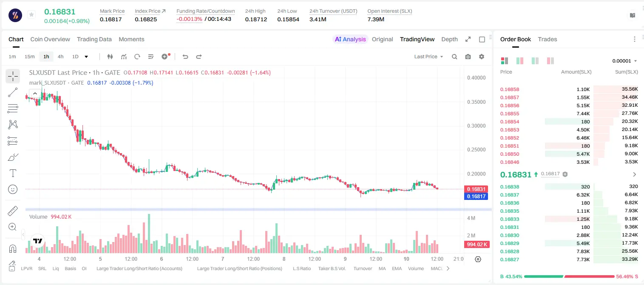Open the Coin Overview tab

click(x=50, y=39)
